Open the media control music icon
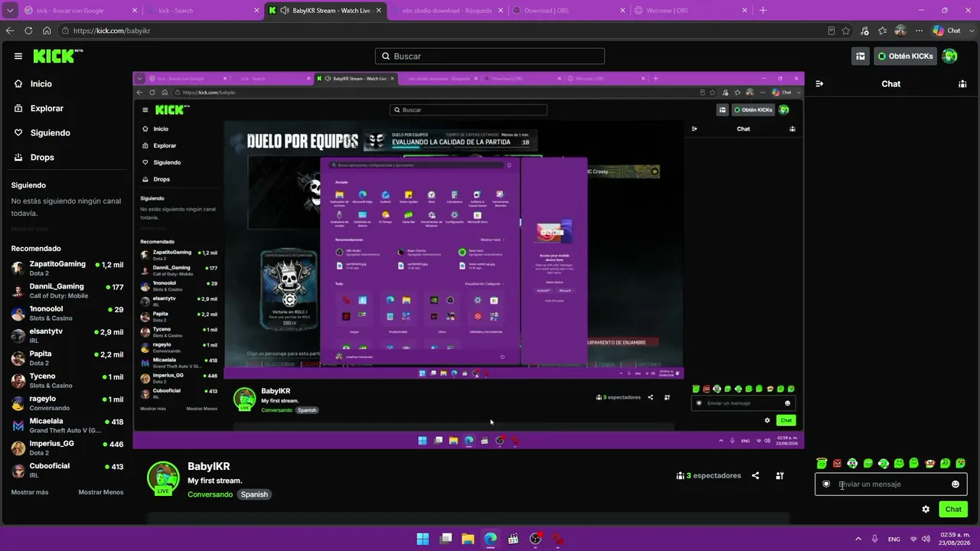 coord(864,31)
